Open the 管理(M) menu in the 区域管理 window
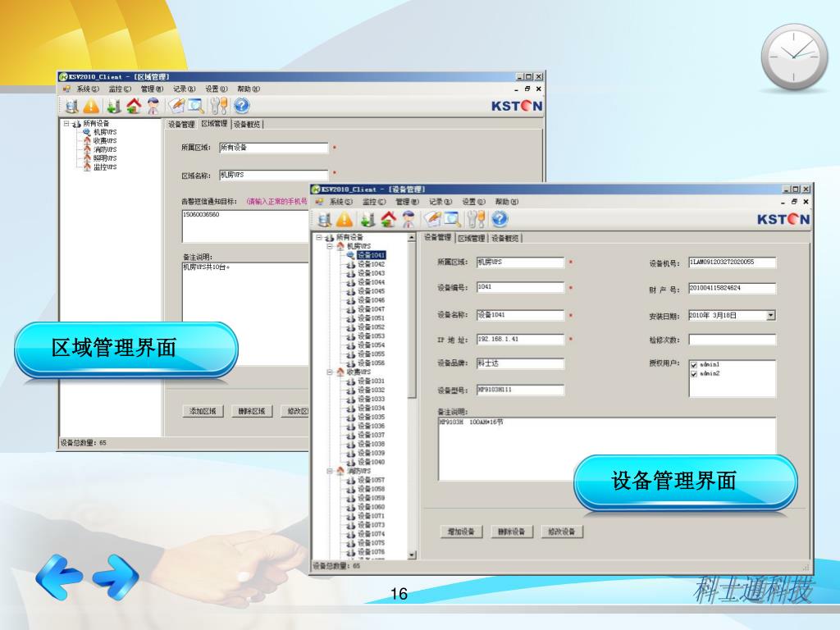The height and width of the screenshot is (630, 840). (152, 89)
